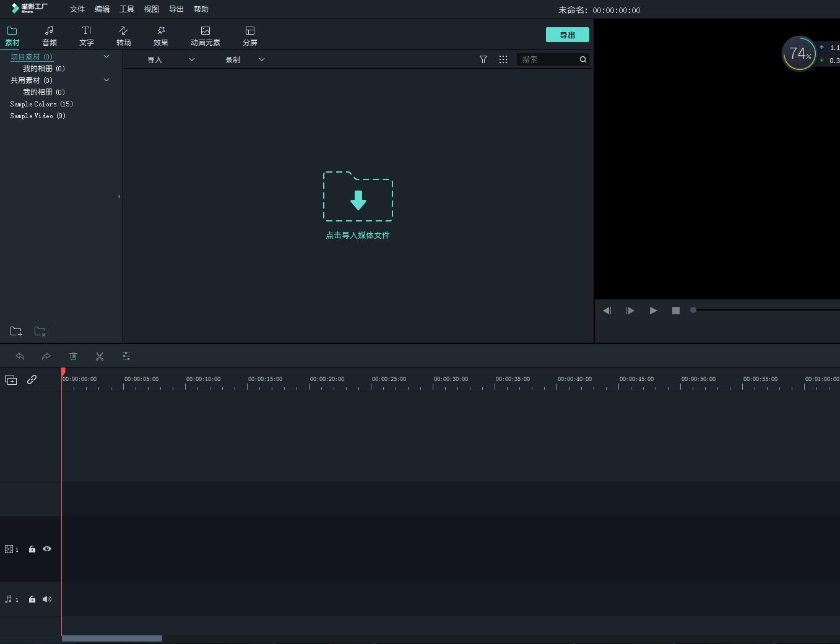Open the filter funnel icon in media panel
Image resolution: width=840 pixels, height=644 pixels.
pos(483,59)
